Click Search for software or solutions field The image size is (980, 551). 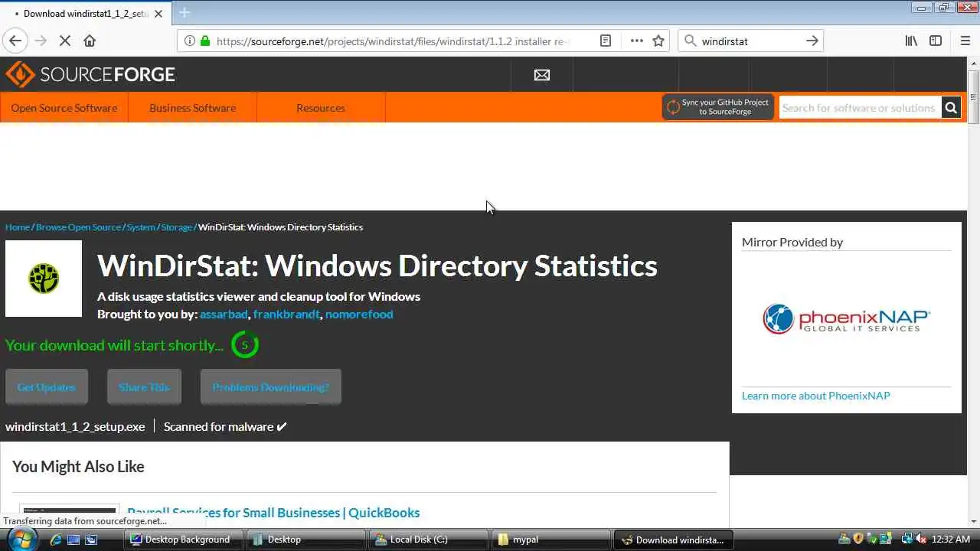(x=860, y=108)
